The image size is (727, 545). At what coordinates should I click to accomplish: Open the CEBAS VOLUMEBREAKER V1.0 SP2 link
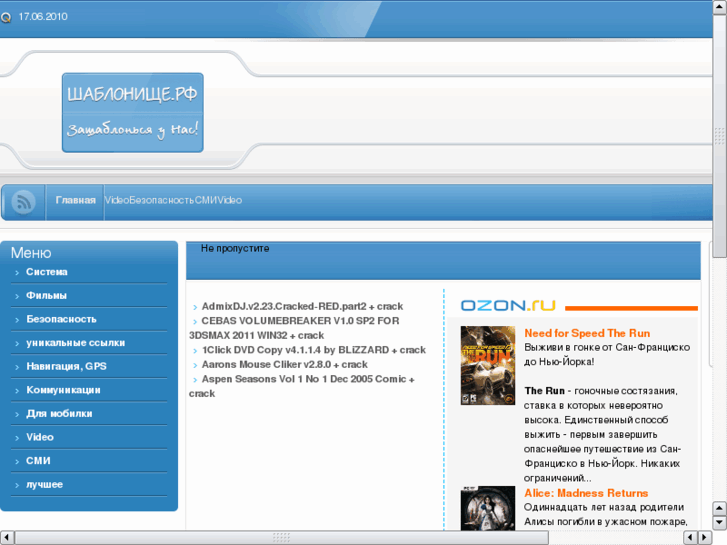tap(294, 328)
